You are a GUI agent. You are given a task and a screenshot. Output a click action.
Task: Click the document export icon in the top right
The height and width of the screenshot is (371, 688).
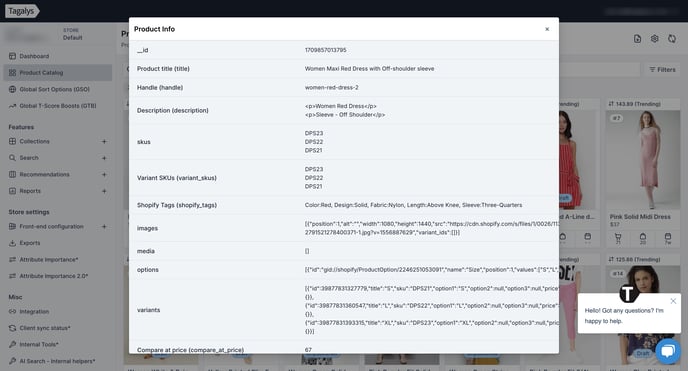(x=638, y=39)
